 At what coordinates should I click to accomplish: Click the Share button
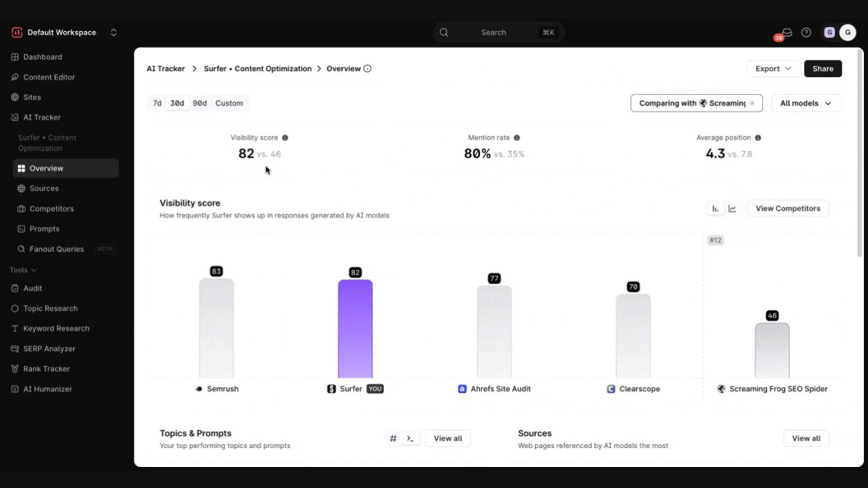tap(823, 68)
